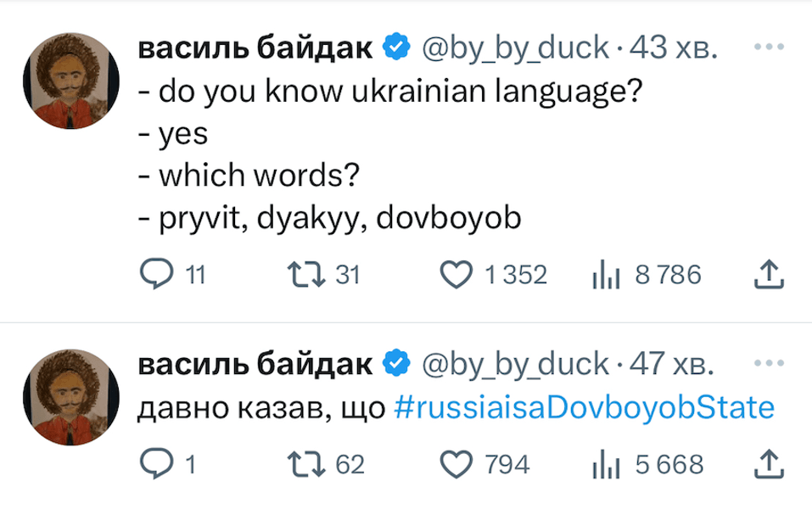Open the "47 хв." timestamp link
Viewport: 812px width, 509px height.
675,366
